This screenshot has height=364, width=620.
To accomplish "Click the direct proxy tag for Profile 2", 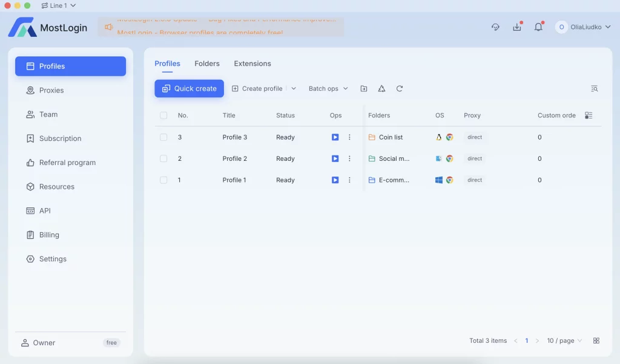I will [475, 158].
